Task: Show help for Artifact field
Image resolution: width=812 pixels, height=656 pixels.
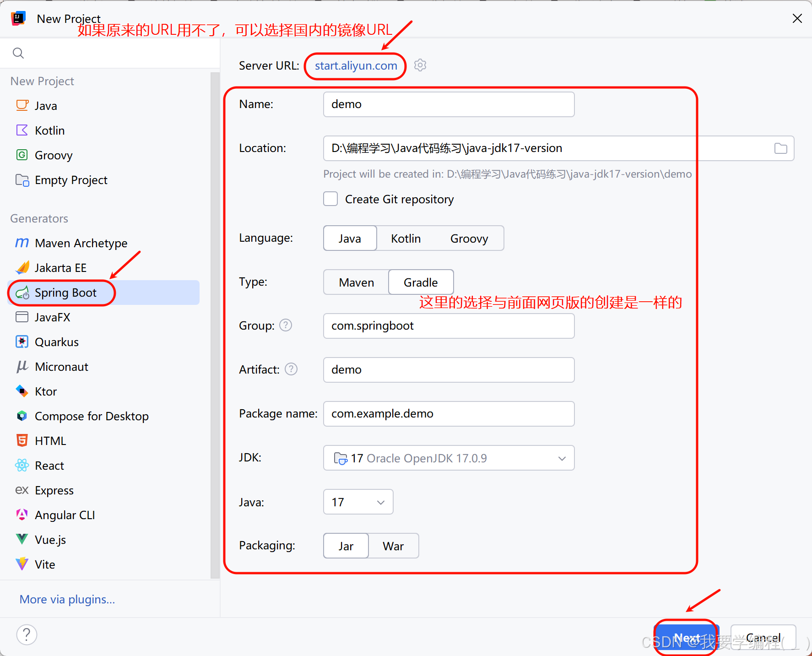Action: (291, 369)
